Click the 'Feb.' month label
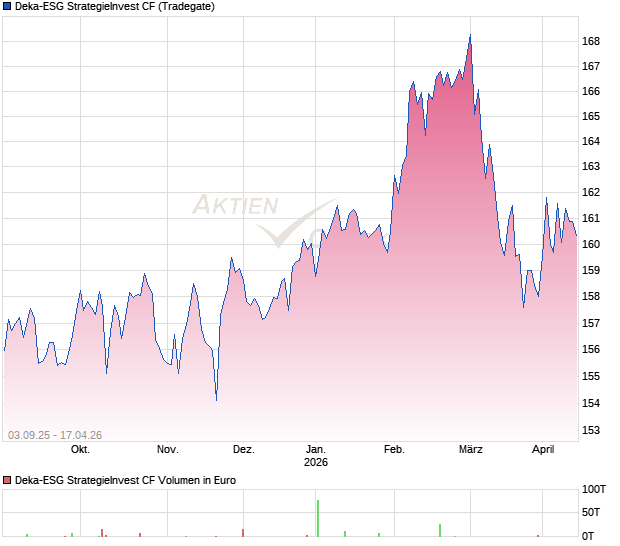This screenshot has width=620, height=546. (394, 450)
